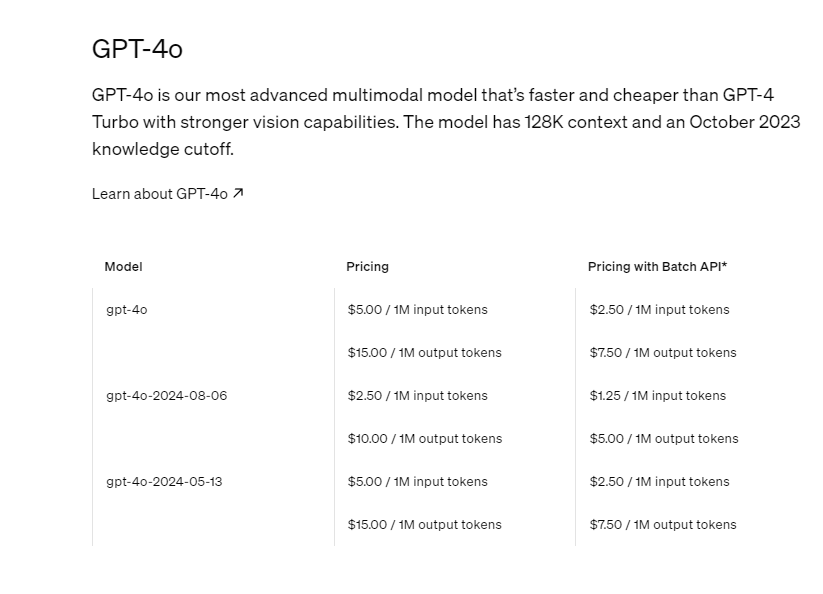Click the arrow icon beside Learn about GPT-4o
Screen dimensions: 823x594
point(238,193)
